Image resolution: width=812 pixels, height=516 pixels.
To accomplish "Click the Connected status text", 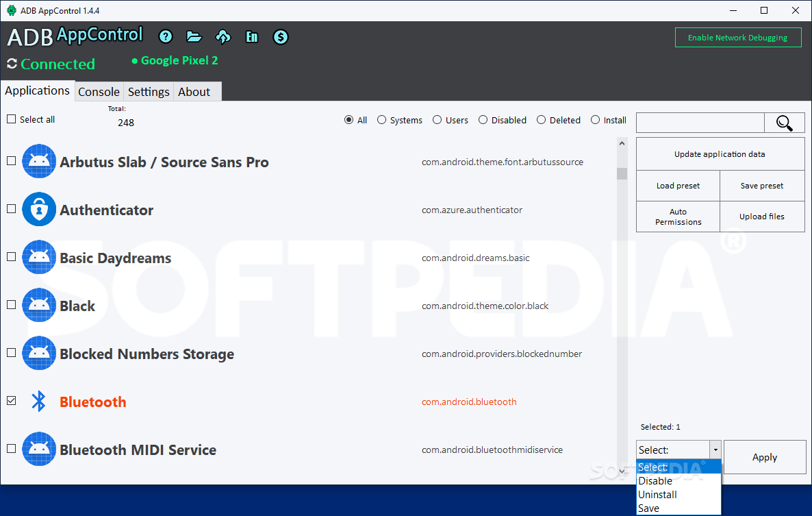I will click(58, 64).
